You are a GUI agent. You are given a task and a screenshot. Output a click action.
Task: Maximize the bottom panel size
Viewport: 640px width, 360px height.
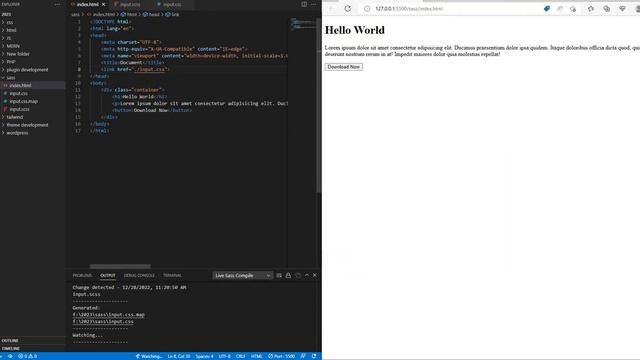tap(307, 276)
